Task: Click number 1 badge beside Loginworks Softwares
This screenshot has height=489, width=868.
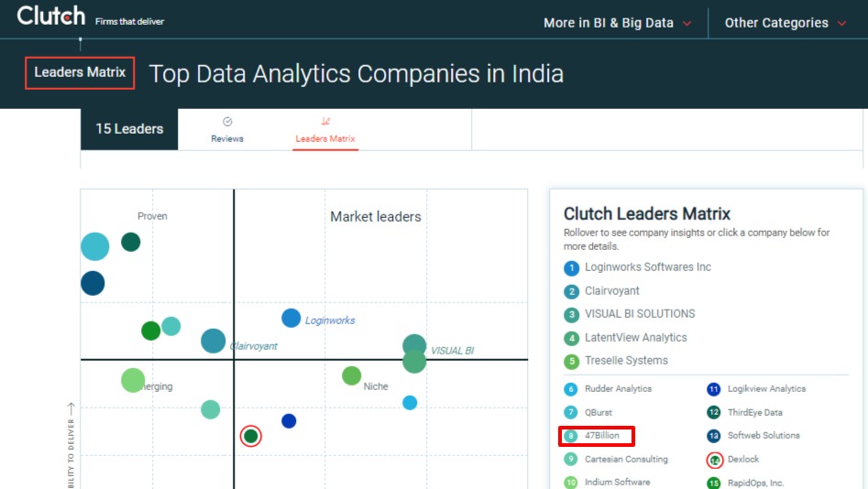Action: coord(571,268)
